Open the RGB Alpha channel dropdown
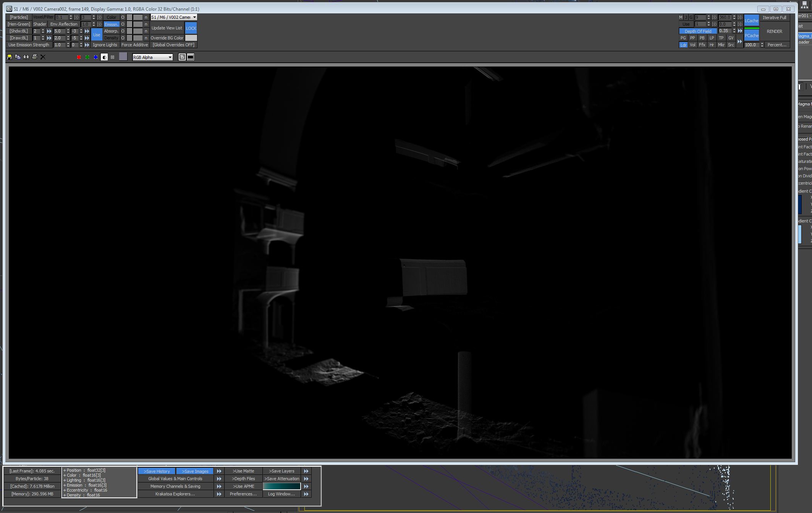This screenshot has height=513, width=812. tap(152, 57)
